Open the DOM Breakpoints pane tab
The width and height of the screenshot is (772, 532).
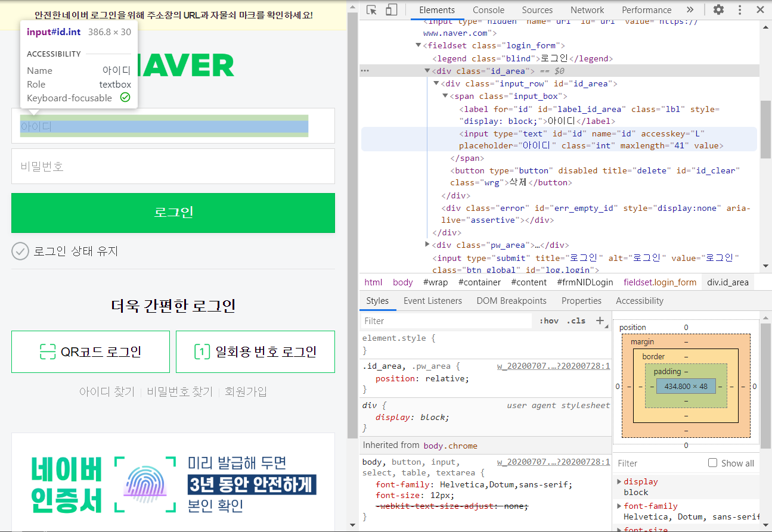click(x=511, y=301)
